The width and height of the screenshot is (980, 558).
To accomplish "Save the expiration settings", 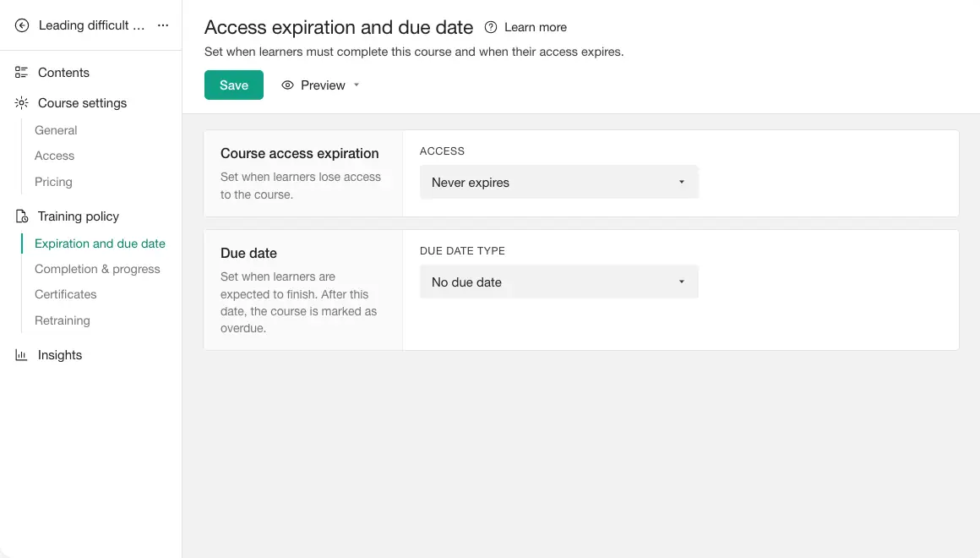I will (x=234, y=85).
